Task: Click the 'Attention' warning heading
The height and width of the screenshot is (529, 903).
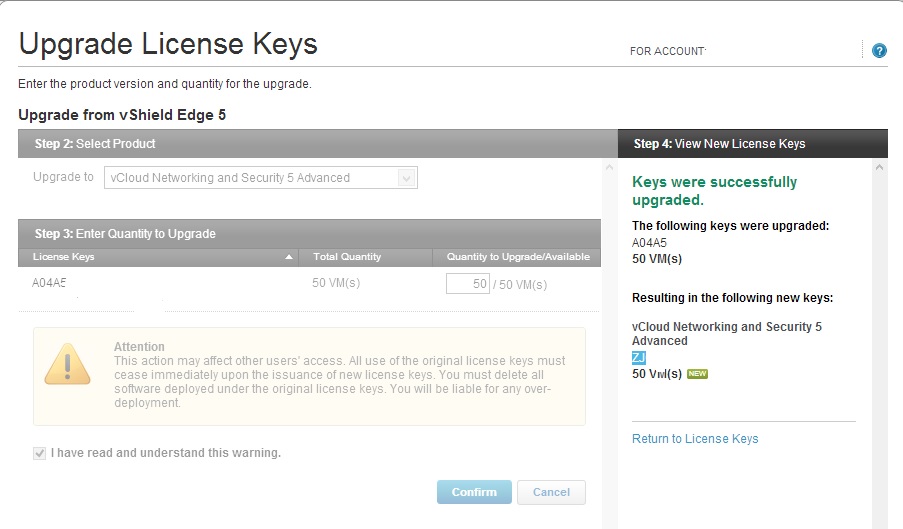Action: (x=139, y=347)
